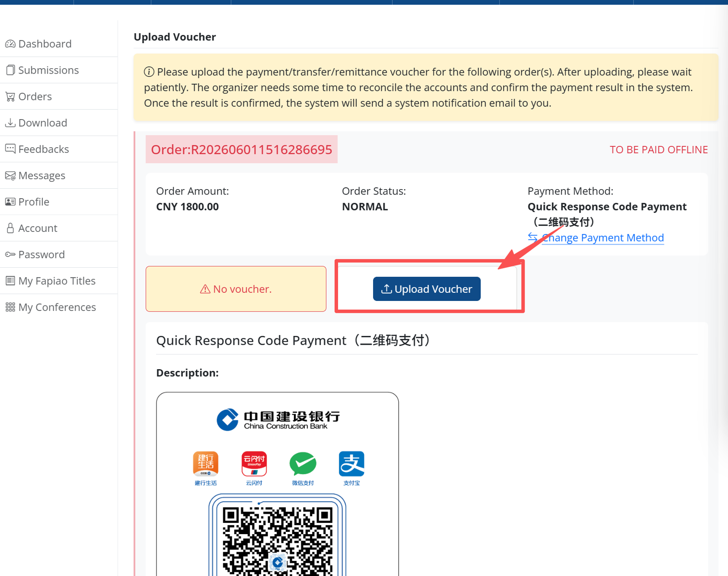Image resolution: width=728 pixels, height=576 pixels.
Task: Open the Dashboard menu item
Action: [59, 44]
